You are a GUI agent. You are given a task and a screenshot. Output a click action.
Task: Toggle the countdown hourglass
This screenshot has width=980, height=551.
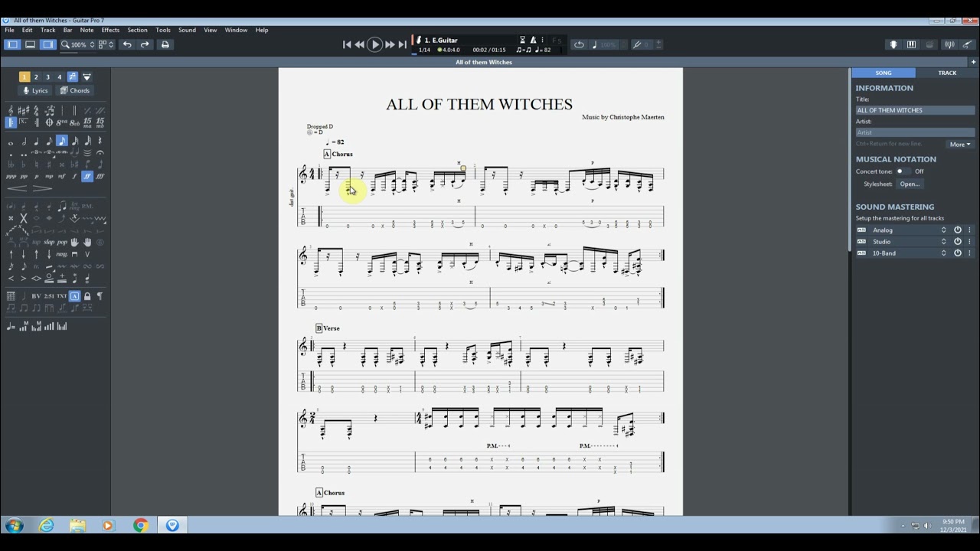[x=522, y=40]
